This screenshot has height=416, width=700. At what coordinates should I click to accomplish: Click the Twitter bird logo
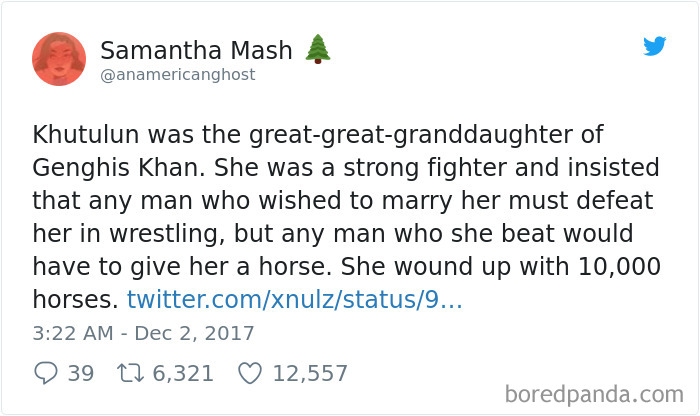pyautogui.click(x=654, y=46)
